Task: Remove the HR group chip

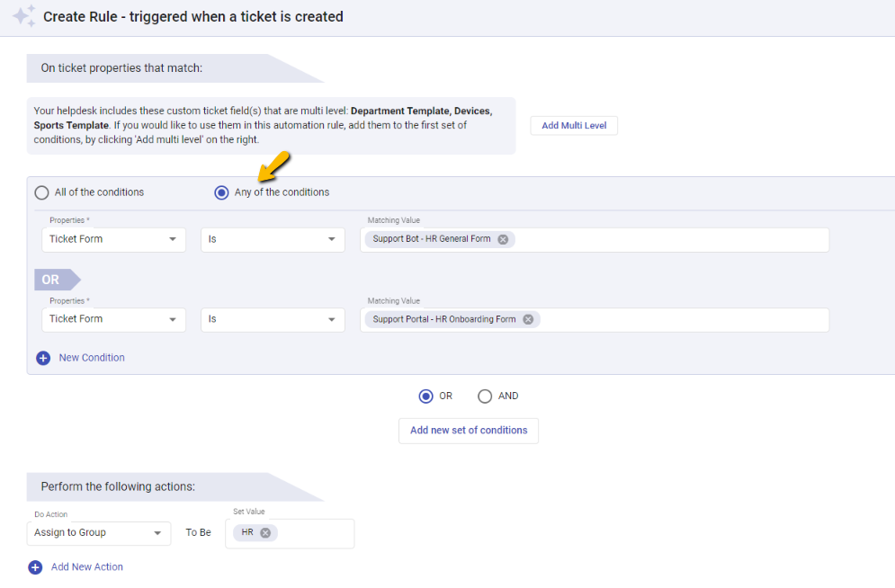Action: (265, 532)
